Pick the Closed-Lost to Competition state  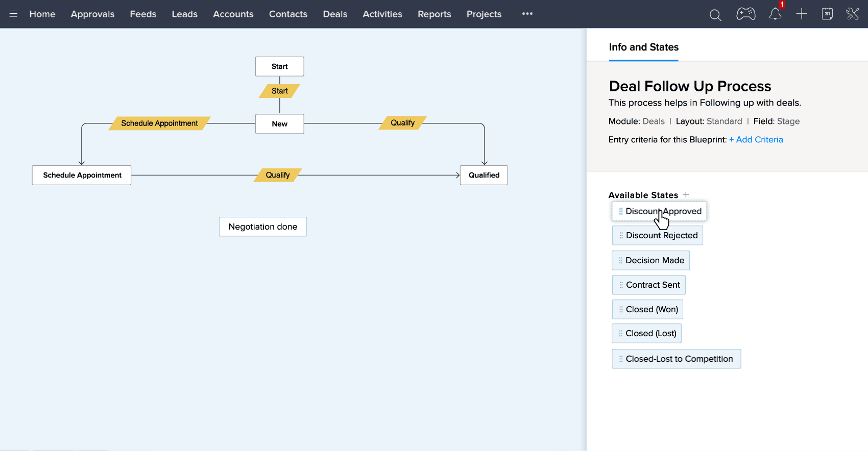pos(676,359)
